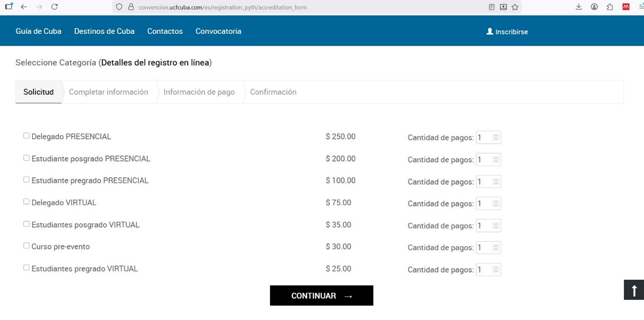
Task: Click the padlock site security icon
Action: pos(131,7)
